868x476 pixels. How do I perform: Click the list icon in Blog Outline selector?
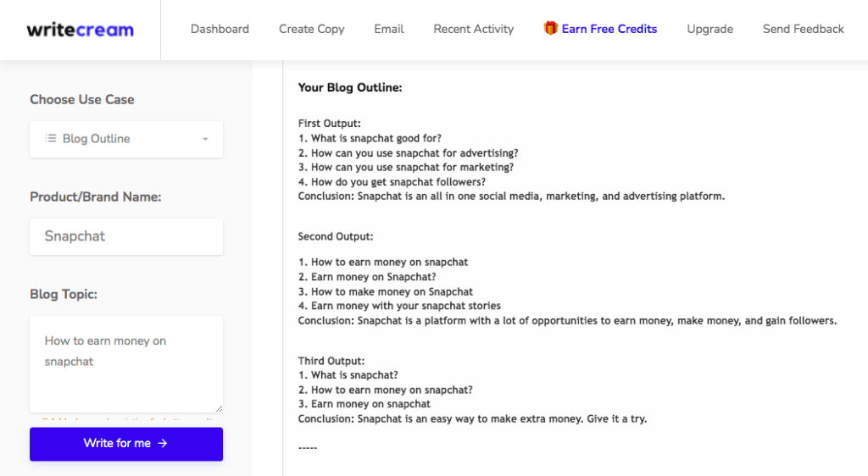[x=51, y=138]
